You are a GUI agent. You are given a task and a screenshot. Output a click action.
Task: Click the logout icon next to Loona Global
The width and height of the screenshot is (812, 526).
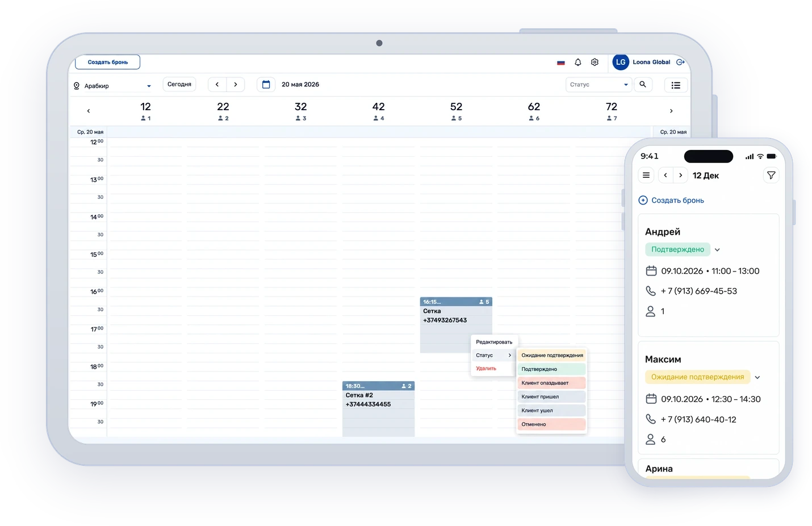pyautogui.click(x=680, y=62)
